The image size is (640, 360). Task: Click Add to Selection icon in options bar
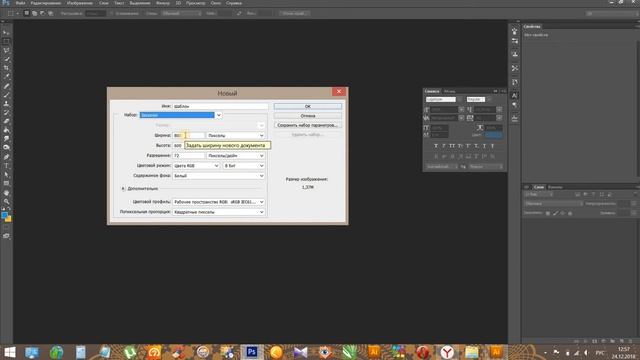(x=34, y=13)
